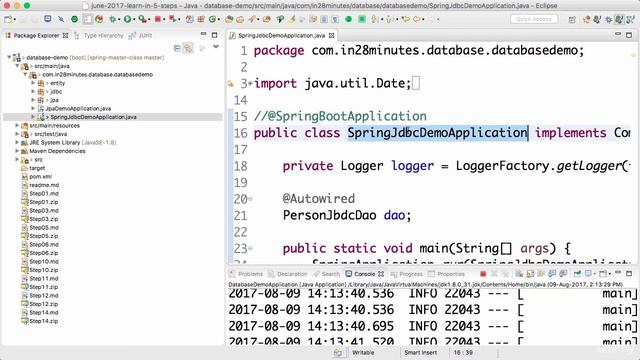Run the application with green play icon
Screen dimensions: 640x360
coord(127,19)
